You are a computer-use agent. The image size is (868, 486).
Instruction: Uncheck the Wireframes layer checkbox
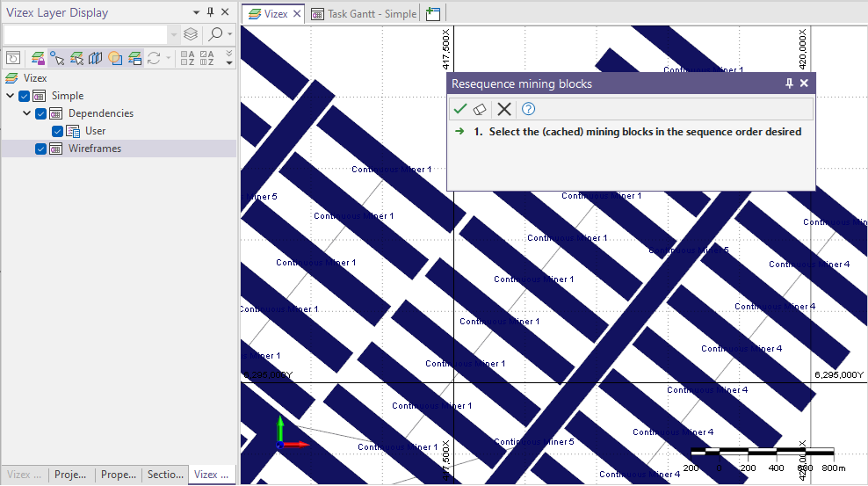pos(40,149)
